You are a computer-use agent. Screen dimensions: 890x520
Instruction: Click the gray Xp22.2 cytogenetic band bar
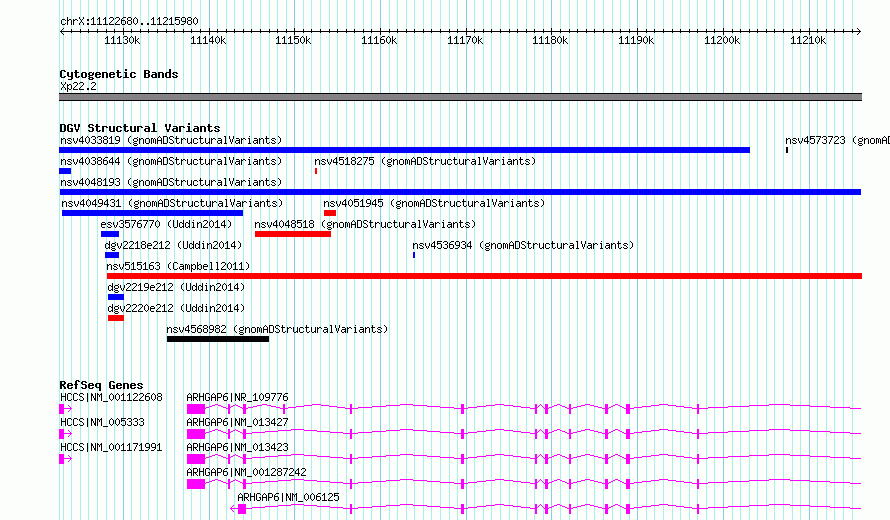click(460, 98)
